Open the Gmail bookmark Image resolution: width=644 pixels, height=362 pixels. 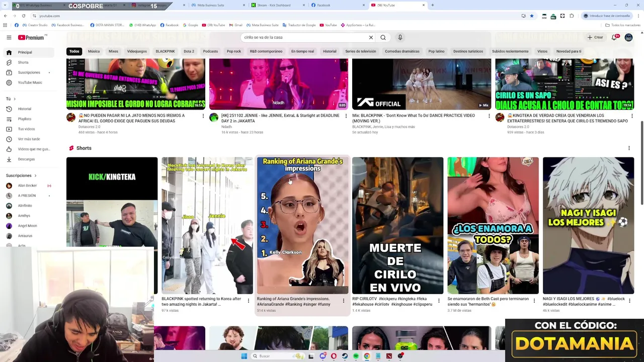point(235,25)
